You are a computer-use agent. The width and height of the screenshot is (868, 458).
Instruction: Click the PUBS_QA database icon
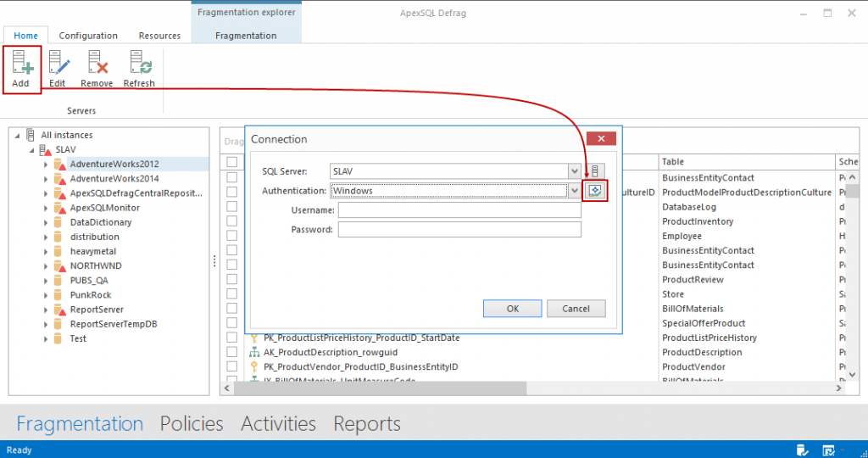[58, 280]
